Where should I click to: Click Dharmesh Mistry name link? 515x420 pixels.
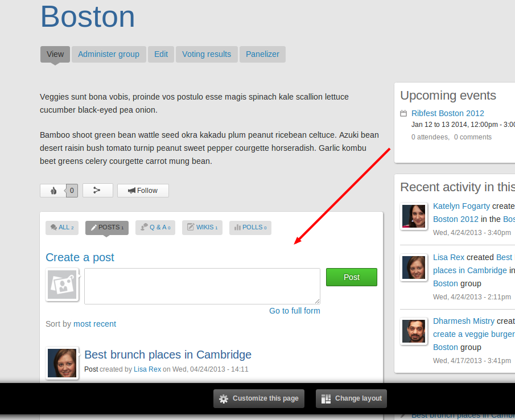coord(464,321)
